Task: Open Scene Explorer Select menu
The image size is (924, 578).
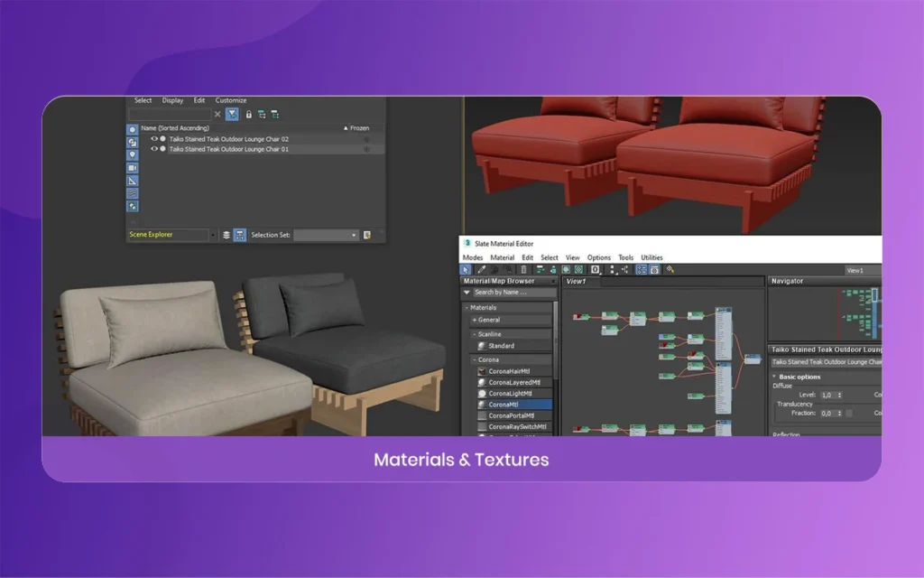Action: pyautogui.click(x=143, y=101)
